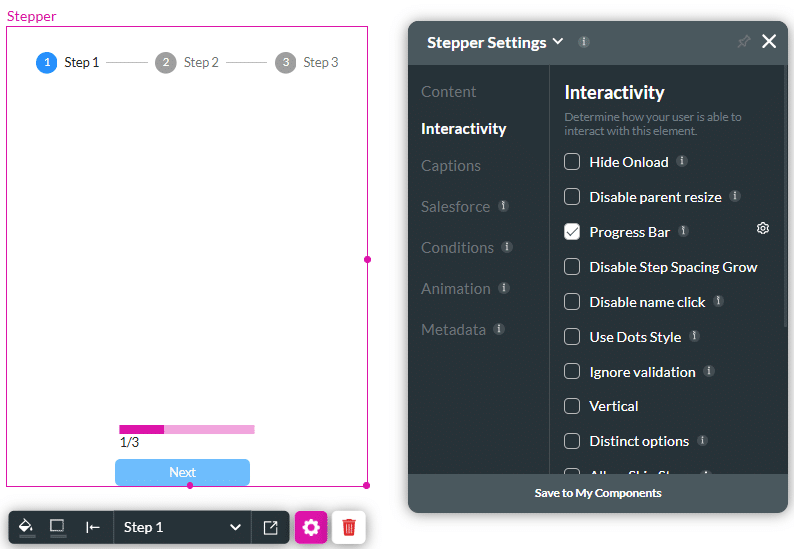Screen dimensions: 794x549
Task: Click the pink progress bar
Action: pyautogui.click(x=187, y=429)
